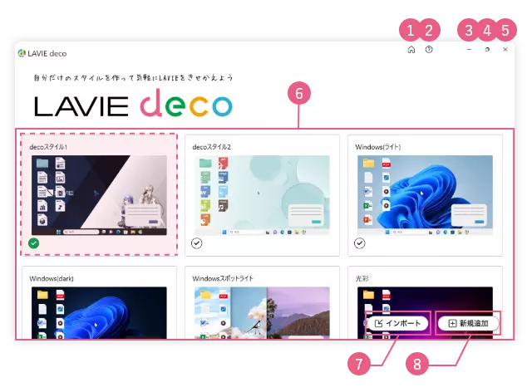Check the circle checkmark on decoスタイル2
The image size is (532, 392).
click(196, 243)
